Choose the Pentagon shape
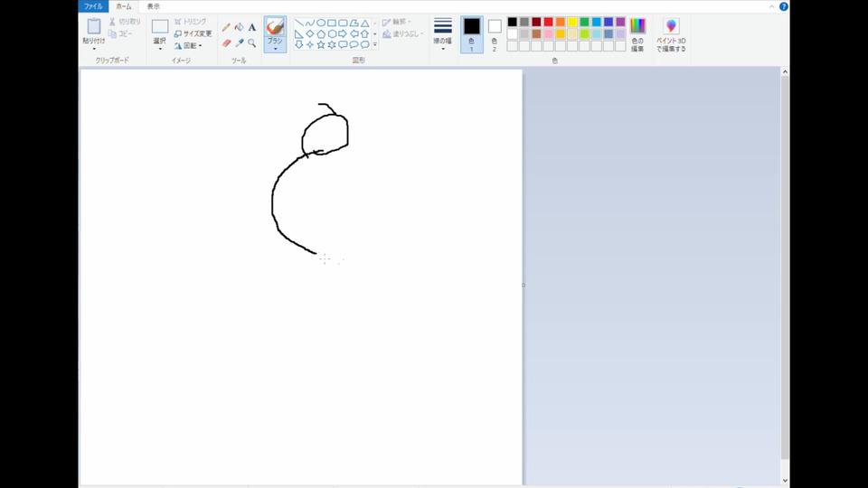The image size is (868, 488). coord(321,33)
